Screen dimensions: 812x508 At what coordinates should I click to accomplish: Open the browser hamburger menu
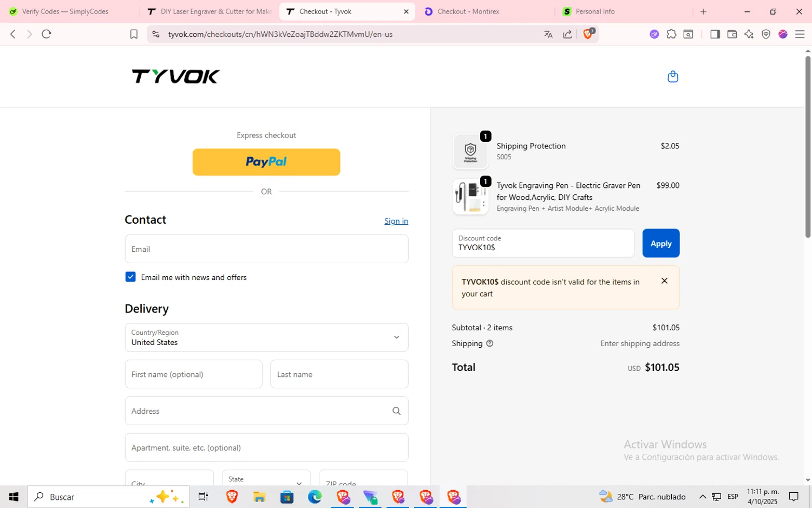point(800,34)
